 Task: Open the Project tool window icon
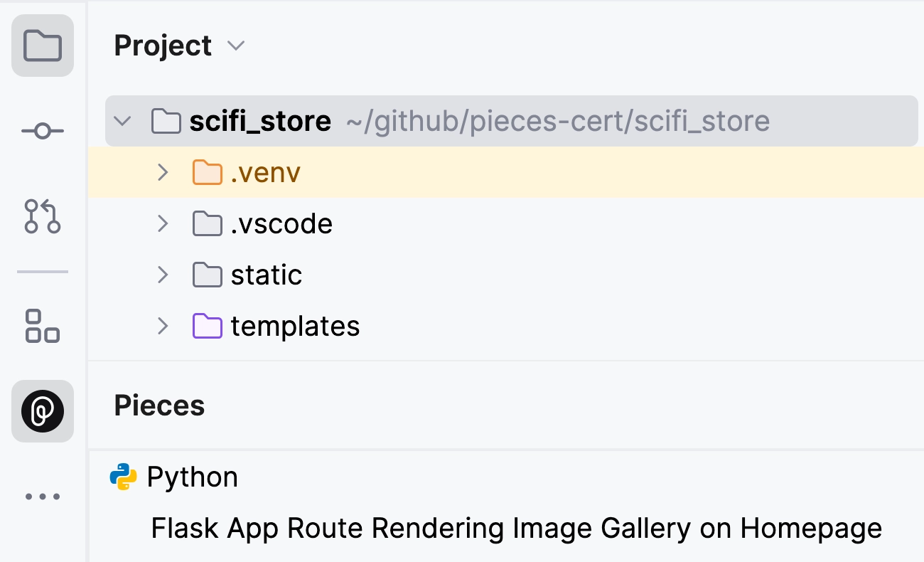[x=43, y=46]
